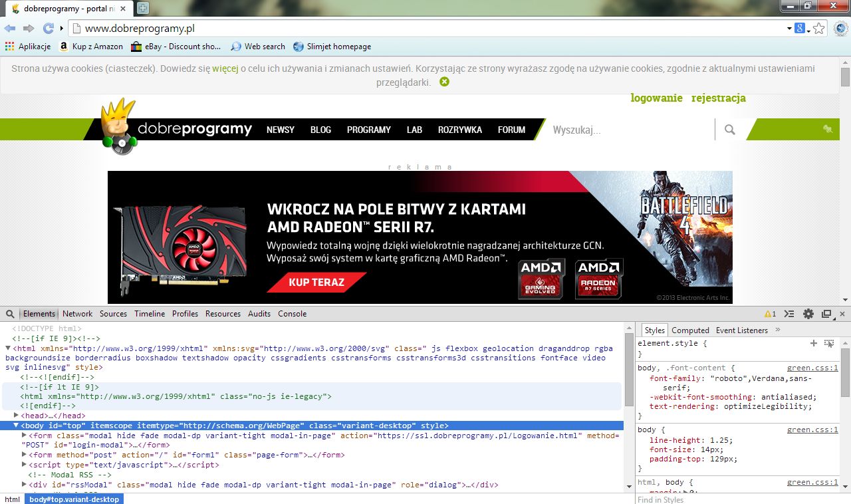Collapse the html root node

(x=8, y=348)
